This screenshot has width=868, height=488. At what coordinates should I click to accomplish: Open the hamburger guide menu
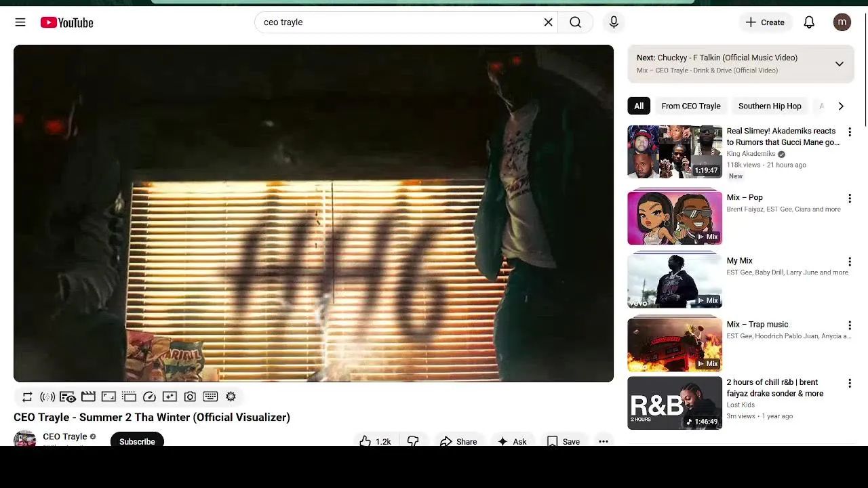point(20,22)
